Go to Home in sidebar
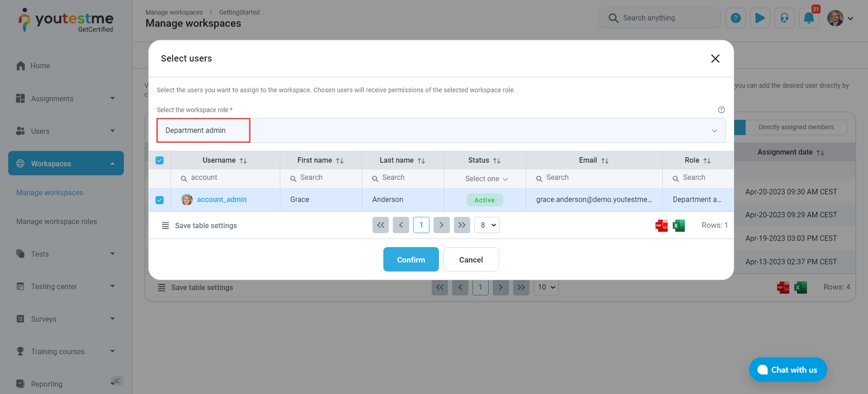The height and width of the screenshot is (394, 868). 40,66
